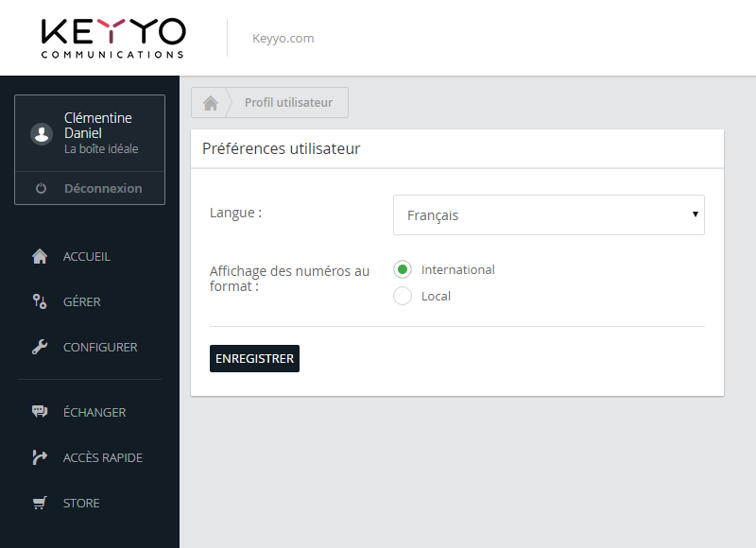Screen dimensions: 756x548
Task: Click the Accès rapide arrow icon
Action: tap(40, 457)
